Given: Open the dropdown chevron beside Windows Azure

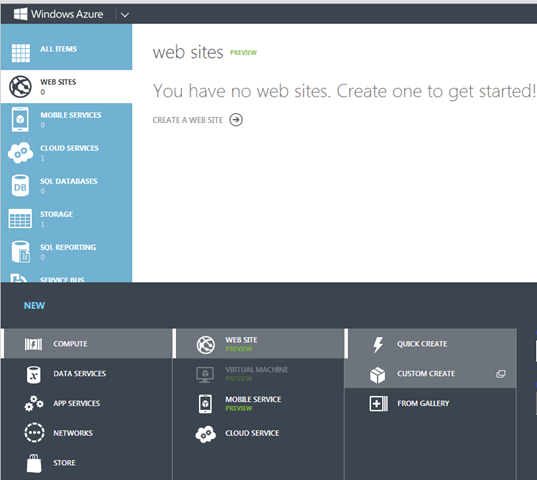Looking at the screenshot, I should tap(125, 15).
